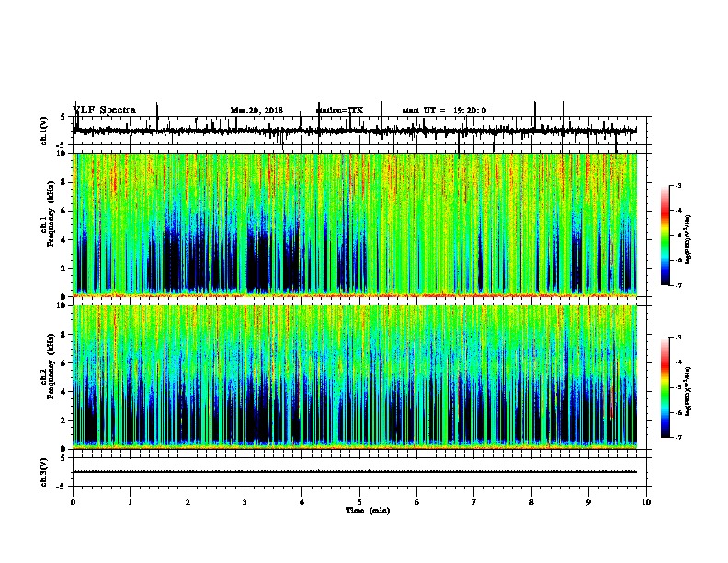This screenshot has height=563, width=728.
Task: Click inside the ch.2 spectrogram panel
Action: (355, 377)
